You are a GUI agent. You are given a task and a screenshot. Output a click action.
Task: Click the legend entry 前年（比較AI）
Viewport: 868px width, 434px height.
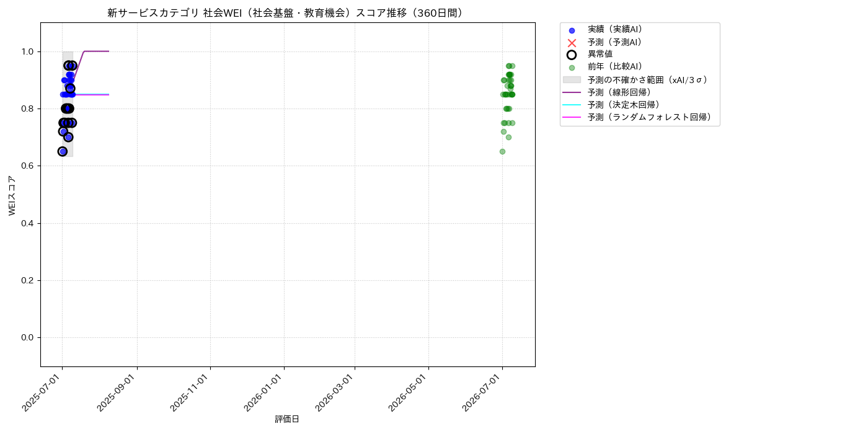coord(615,67)
